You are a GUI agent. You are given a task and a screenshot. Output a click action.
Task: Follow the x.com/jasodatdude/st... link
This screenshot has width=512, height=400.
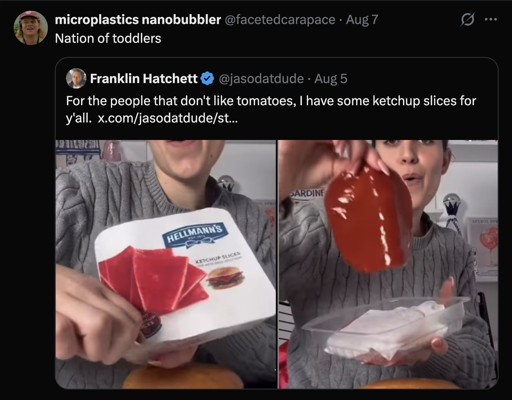click(x=168, y=118)
